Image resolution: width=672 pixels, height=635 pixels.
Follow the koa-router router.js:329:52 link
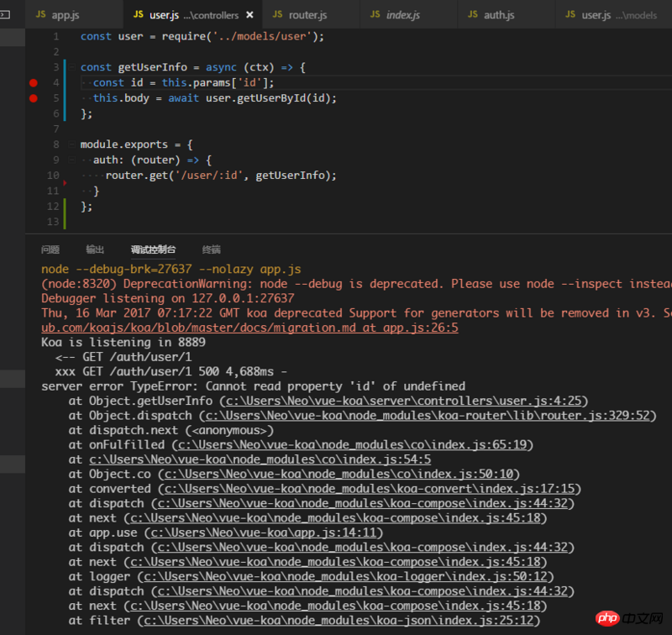click(428, 415)
